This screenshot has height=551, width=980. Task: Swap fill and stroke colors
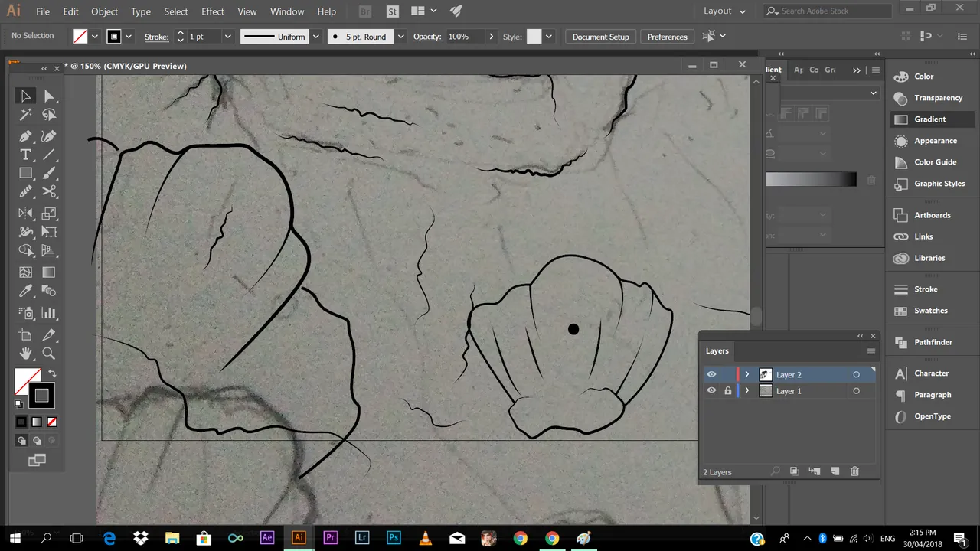pyautogui.click(x=52, y=374)
